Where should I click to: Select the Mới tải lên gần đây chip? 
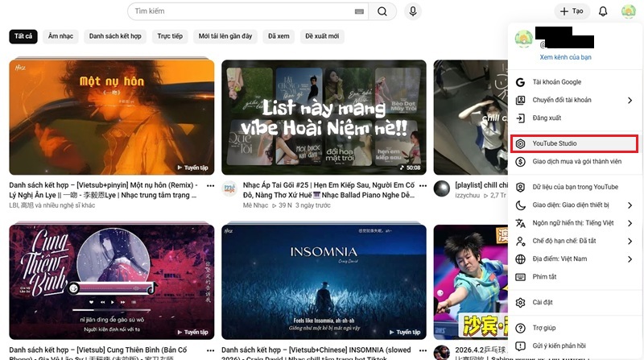[x=225, y=36]
